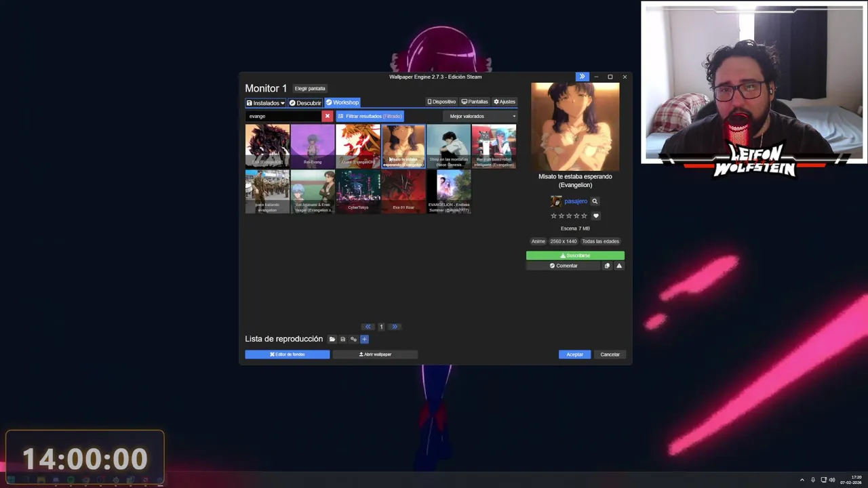
Task: Open the Ajustes settings tab
Action: 505,102
